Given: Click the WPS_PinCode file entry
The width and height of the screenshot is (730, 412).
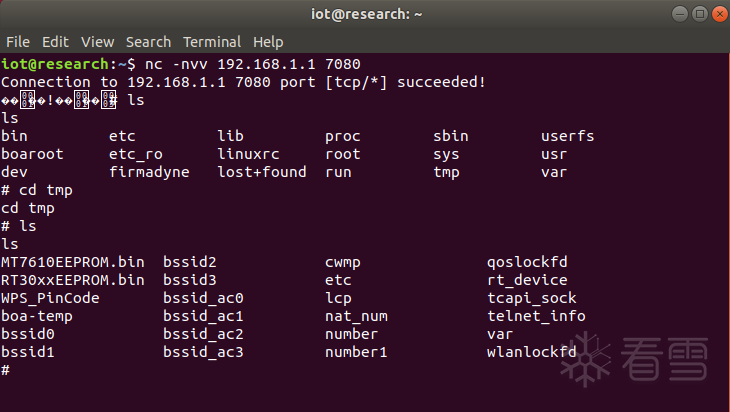Looking at the screenshot, I should (50, 298).
